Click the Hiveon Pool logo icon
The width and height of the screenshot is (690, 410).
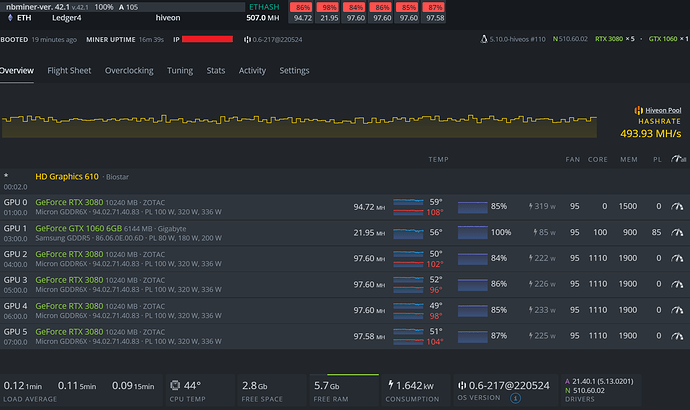click(639, 110)
